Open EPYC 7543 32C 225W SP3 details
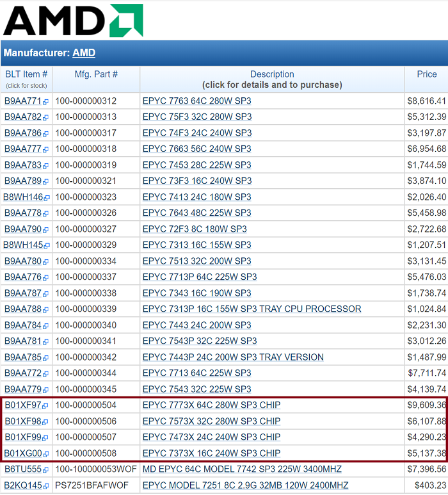The height and width of the screenshot is (495, 448). 197,389
